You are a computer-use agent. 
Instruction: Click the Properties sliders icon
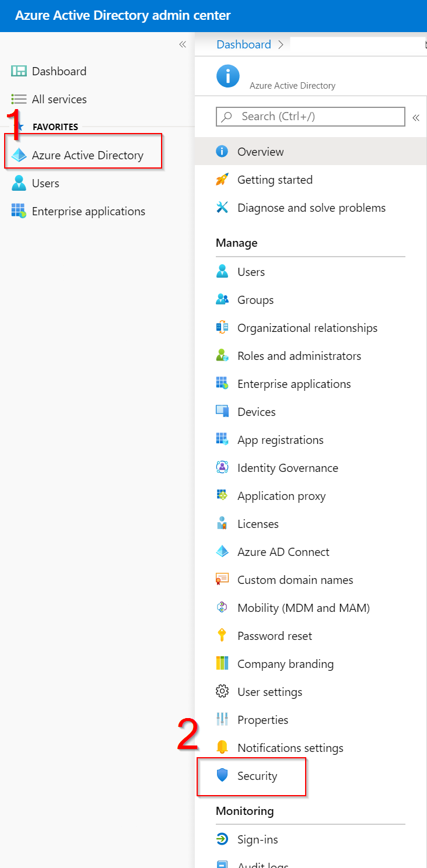(x=222, y=720)
